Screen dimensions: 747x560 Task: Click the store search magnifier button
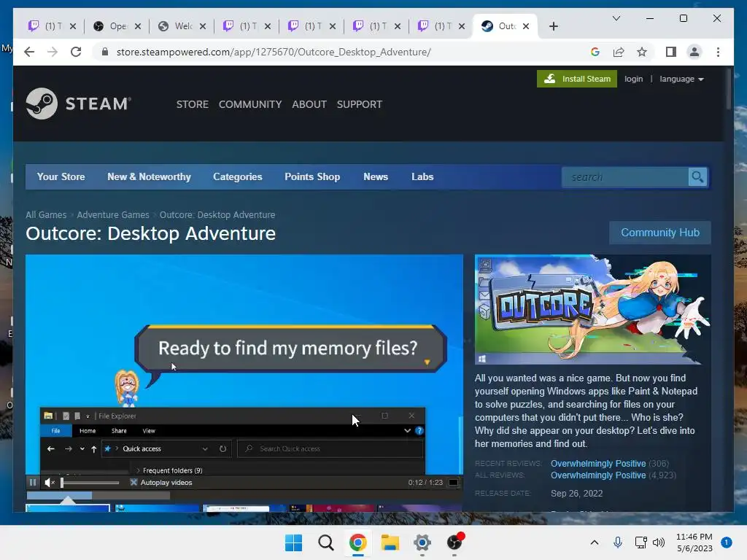coord(697,176)
